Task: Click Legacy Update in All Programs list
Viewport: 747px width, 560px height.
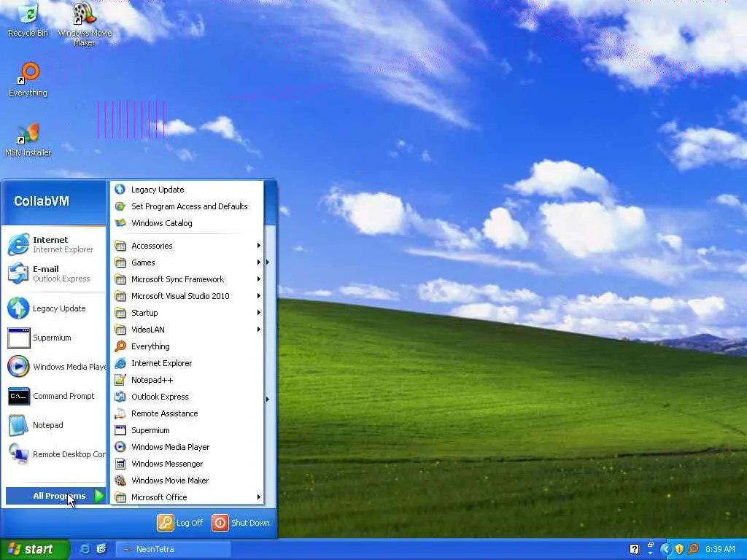Action: pyautogui.click(x=187, y=190)
